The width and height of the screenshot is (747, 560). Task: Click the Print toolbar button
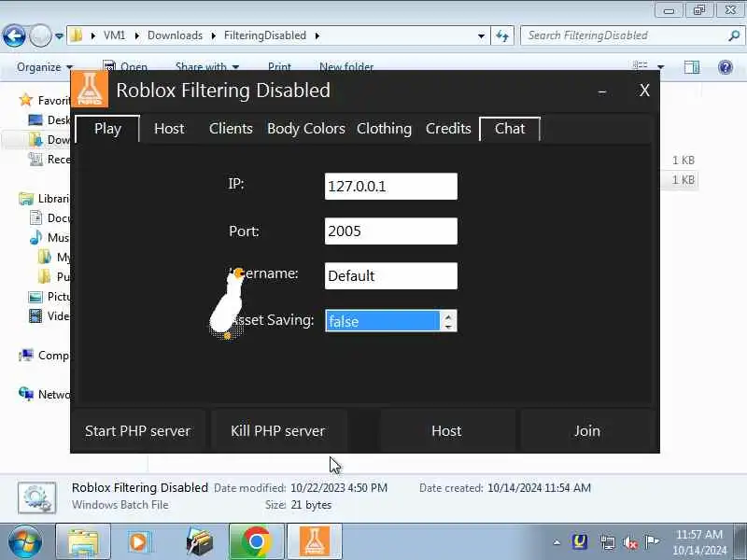[x=279, y=67]
